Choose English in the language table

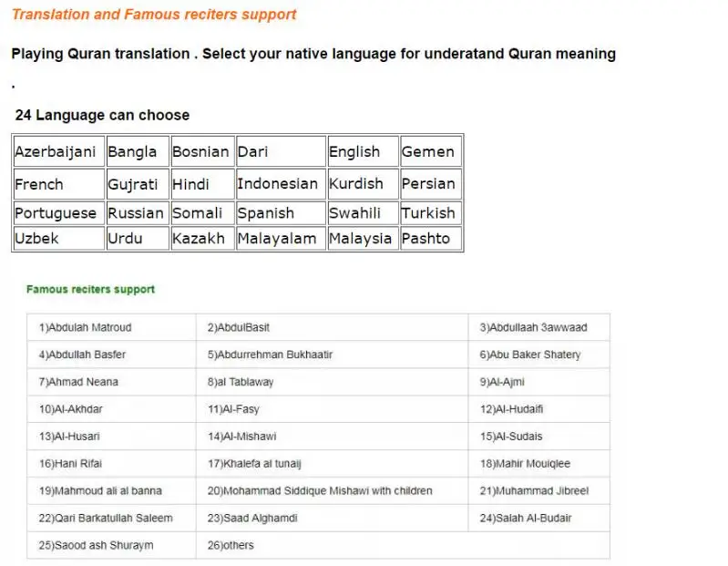tap(363, 151)
